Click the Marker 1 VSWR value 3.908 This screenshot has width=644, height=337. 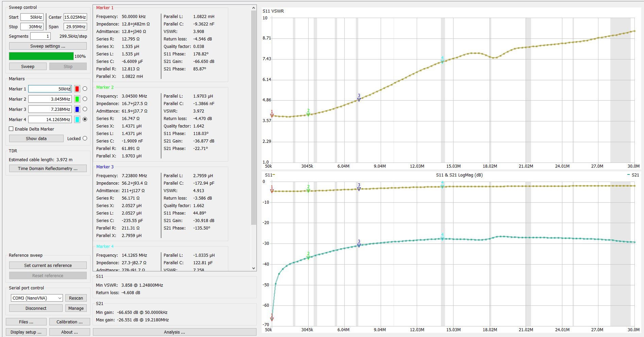click(199, 31)
